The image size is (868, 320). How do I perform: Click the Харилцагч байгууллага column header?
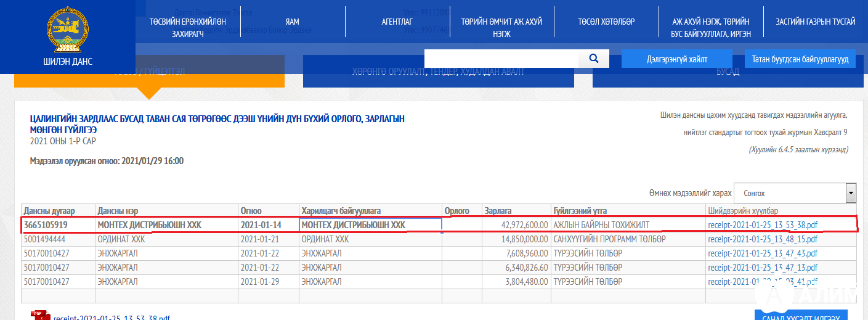(x=370, y=211)
